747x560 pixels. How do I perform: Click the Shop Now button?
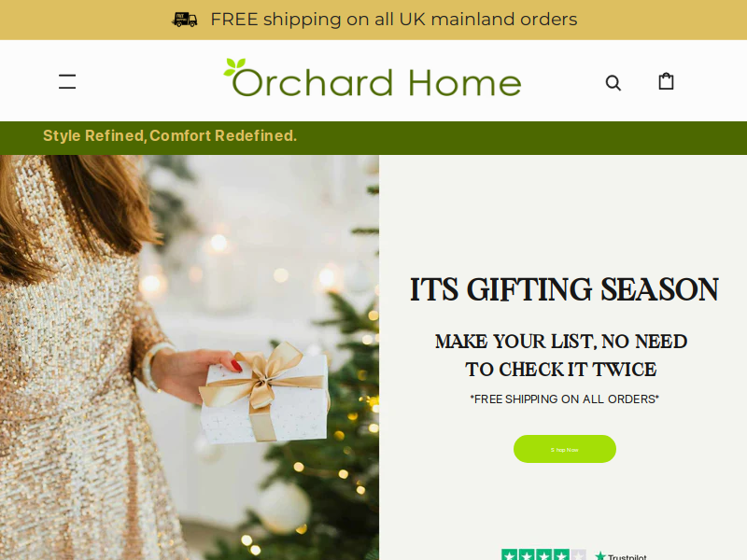click(x=565, y=449)
